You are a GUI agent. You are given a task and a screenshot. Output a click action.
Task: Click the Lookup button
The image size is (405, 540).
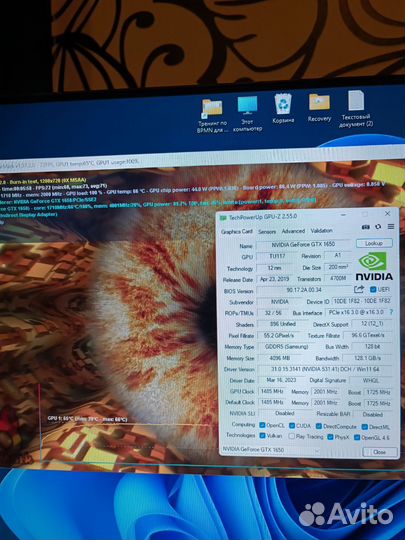coord(374,243)
